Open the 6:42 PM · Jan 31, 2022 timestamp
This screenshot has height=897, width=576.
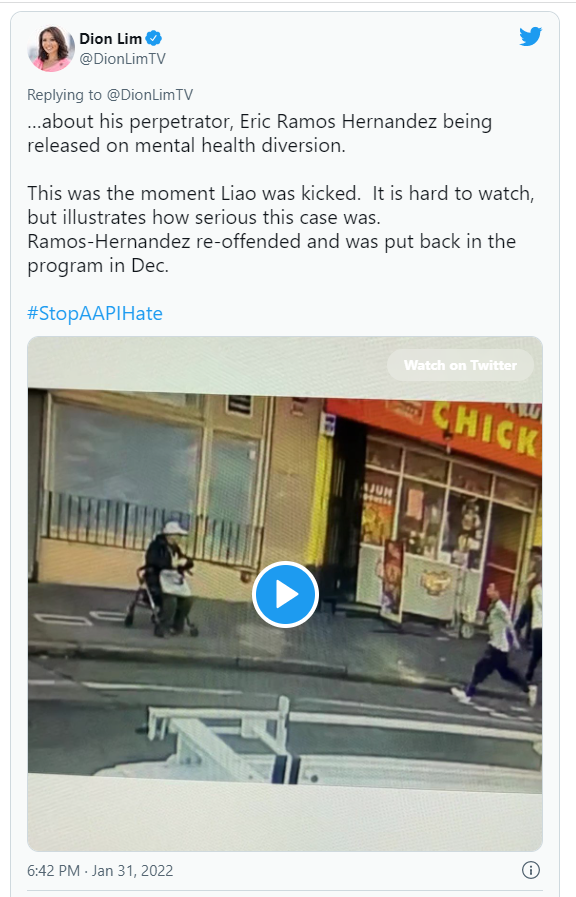[100, 871]
